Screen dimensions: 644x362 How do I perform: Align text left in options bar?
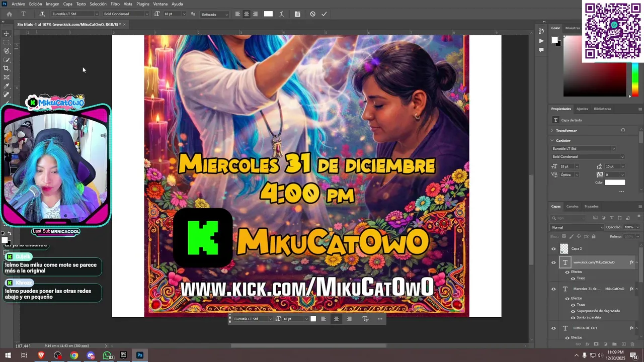tap(237, 14)
